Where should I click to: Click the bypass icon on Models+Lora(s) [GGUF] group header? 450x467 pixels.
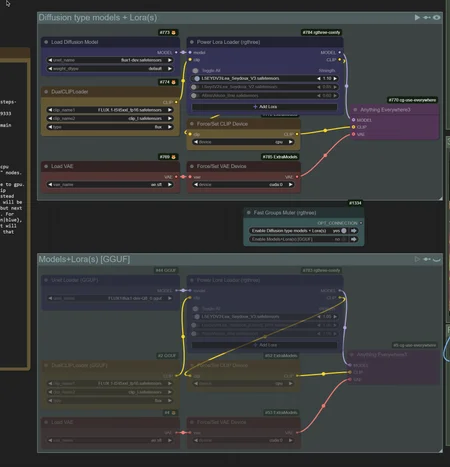(427, 259)
